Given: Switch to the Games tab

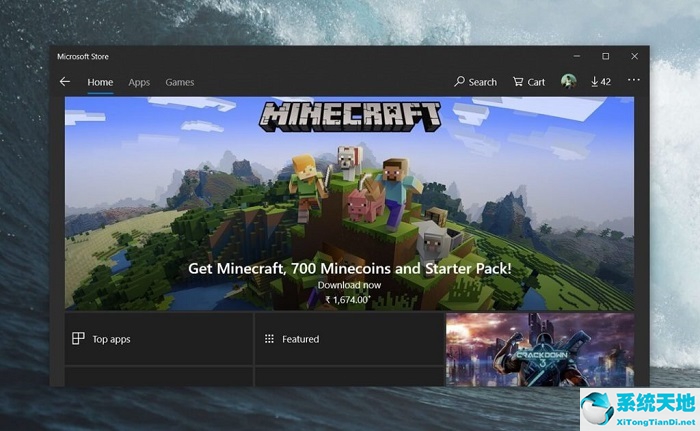Looking at the screenshot, I should [179, 82].
